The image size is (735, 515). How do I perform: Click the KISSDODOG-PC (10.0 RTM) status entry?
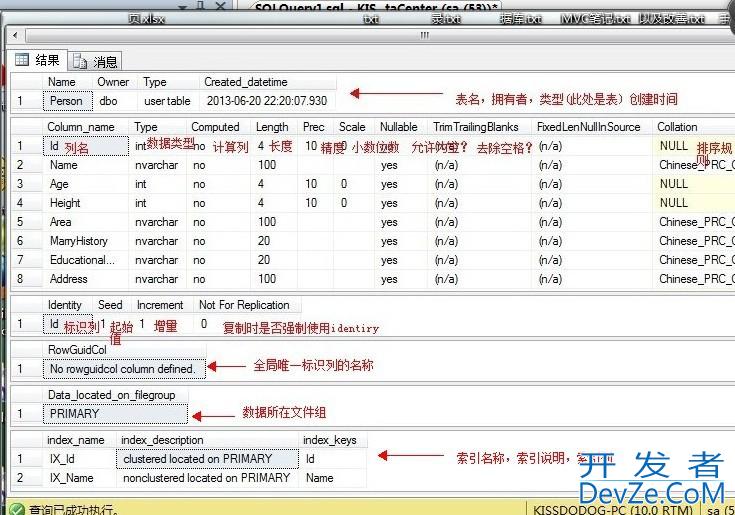613,510
